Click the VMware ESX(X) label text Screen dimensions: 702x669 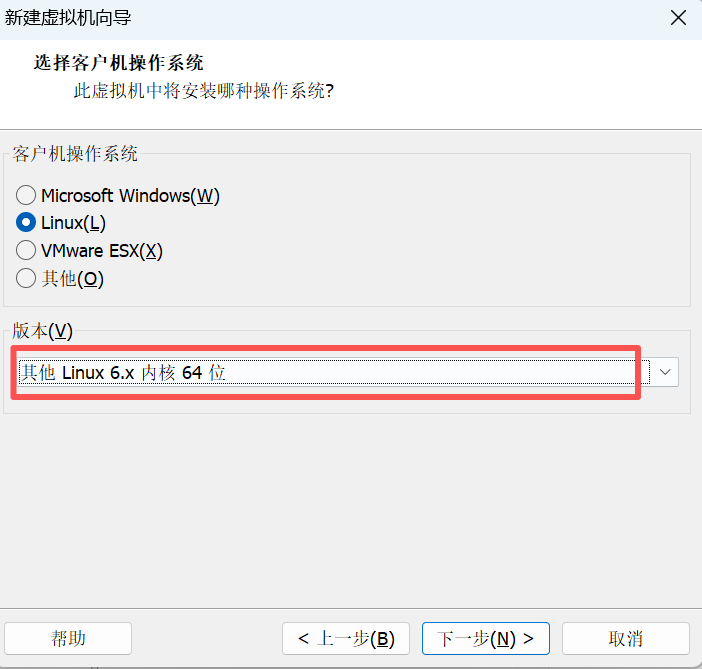102,251
